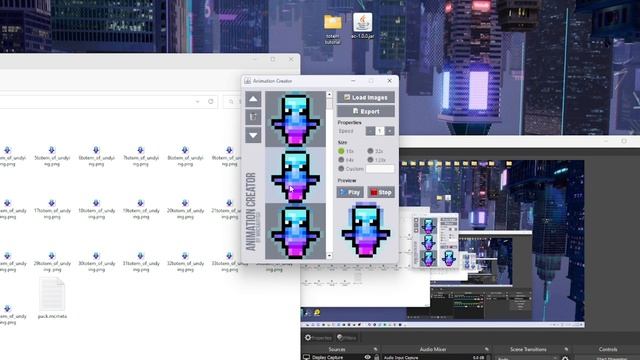Select the second totem frame in the list
Viewport: 640px width, 360px height.
click(x=296, y=176)
